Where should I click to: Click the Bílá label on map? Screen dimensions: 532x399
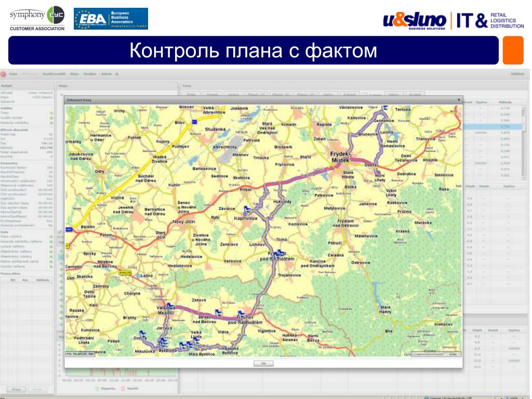pos(389,331)
